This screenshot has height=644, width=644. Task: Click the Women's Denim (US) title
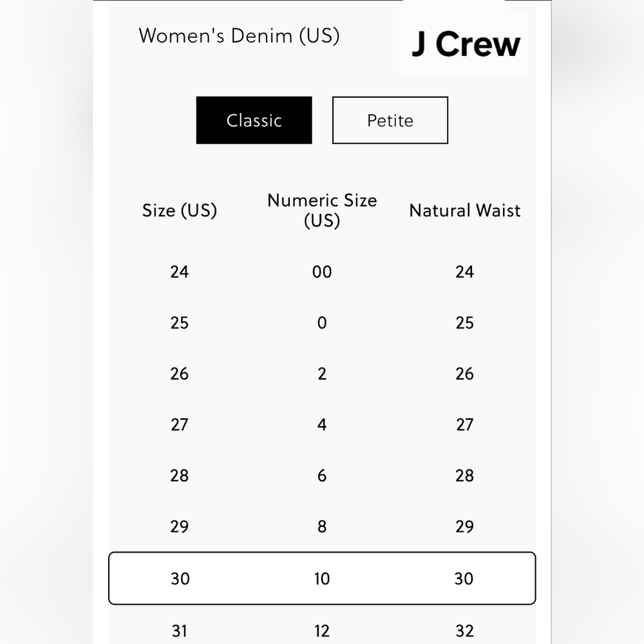tap(240, 37)
